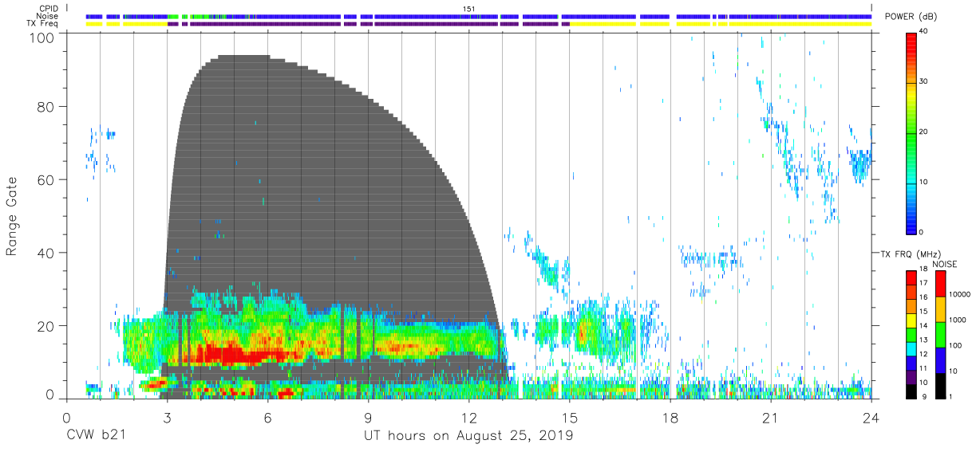Click the 'Noise' row label at top
The height and width of the screenshot is (452, 980).
[x=47, y=16]
